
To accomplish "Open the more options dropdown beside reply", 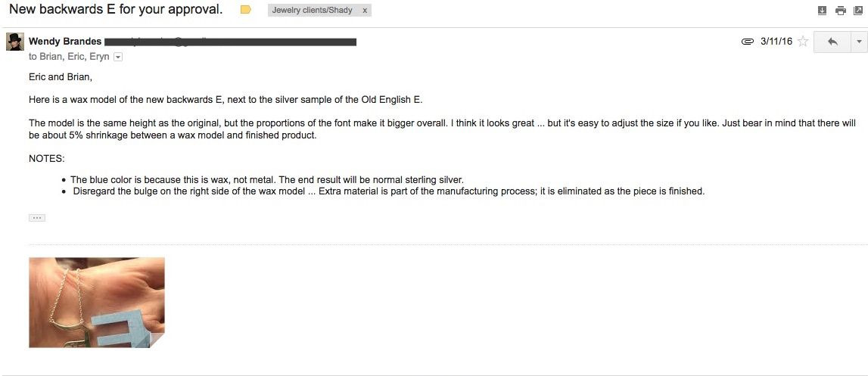I will click(859, 42).
